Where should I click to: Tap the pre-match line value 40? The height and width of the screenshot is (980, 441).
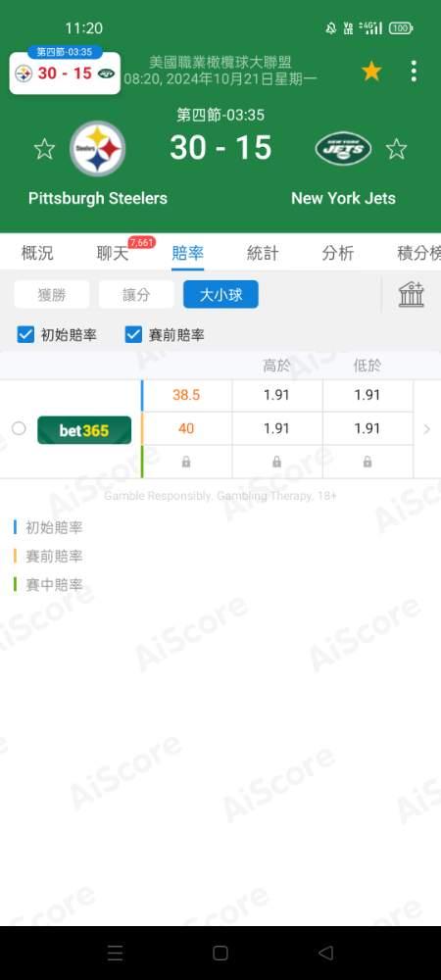point(186,429)
